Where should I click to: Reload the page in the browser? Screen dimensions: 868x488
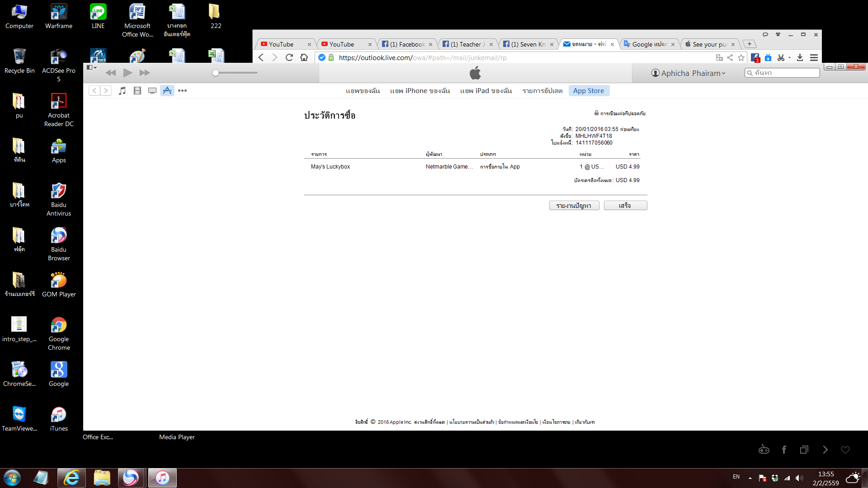point(289,57)
